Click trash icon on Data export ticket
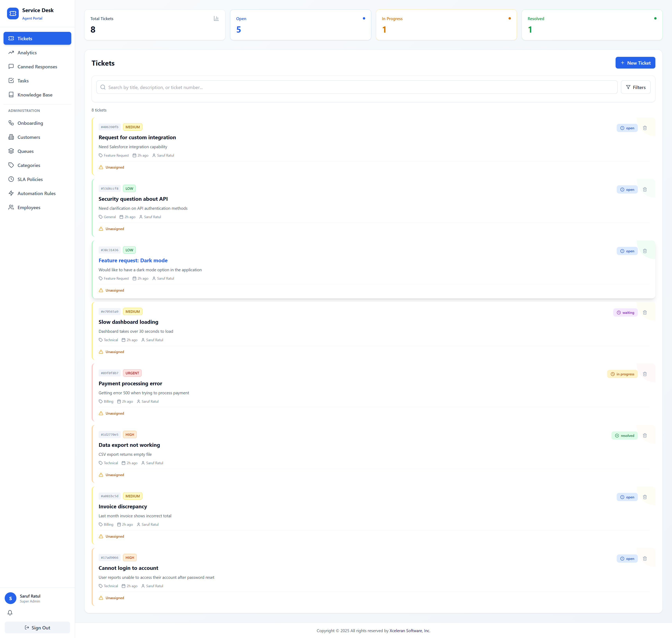The height and width of the screenshot is (638, 672). click(x=645, y=436)
